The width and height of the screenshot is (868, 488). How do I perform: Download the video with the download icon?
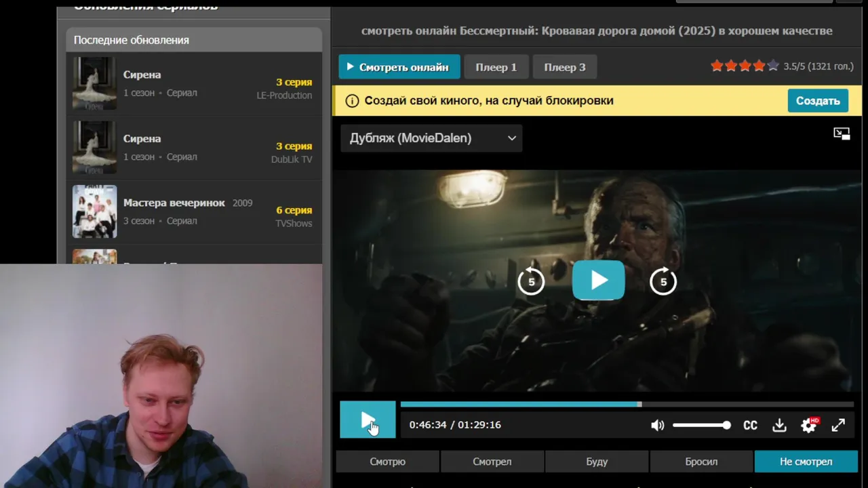(779, 425)
